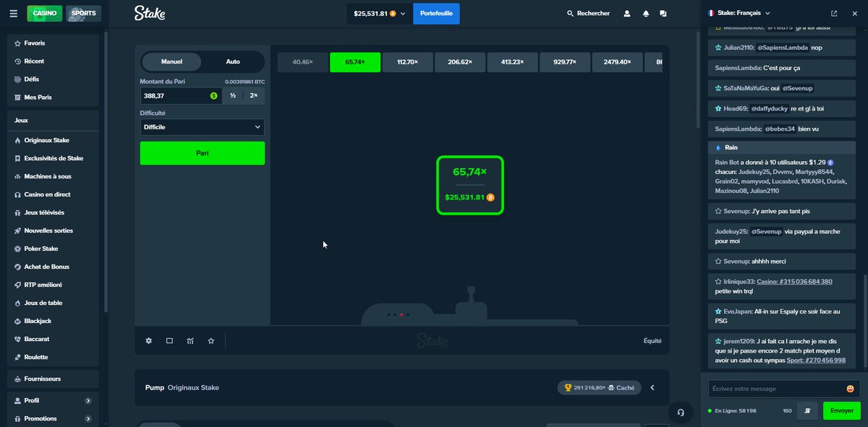Open Fournisseurs in the sidebar
The width and height of the screenshot is (868, 427).
53,379
